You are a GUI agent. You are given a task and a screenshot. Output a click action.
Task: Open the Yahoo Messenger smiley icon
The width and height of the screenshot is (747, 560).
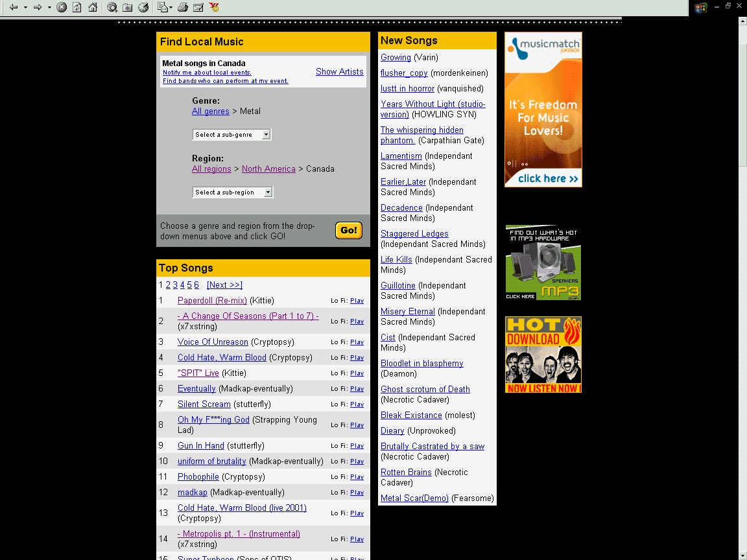[x=215, y=7]
